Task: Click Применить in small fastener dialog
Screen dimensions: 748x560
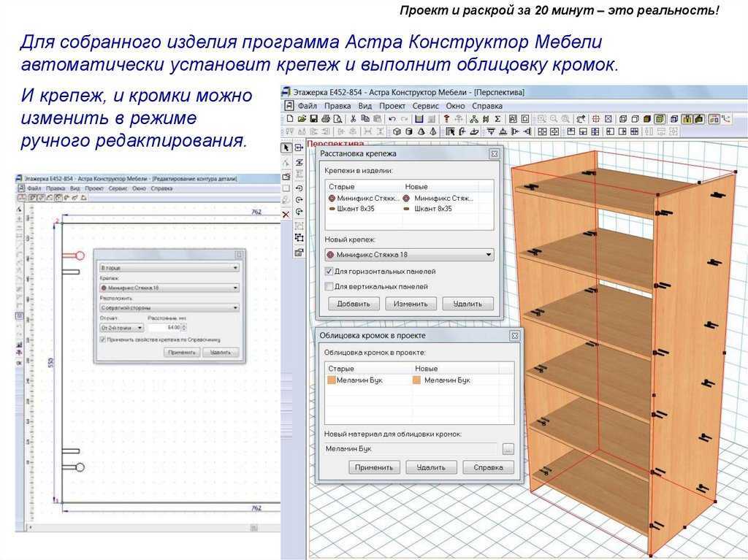Action: (x=182, y=353)
